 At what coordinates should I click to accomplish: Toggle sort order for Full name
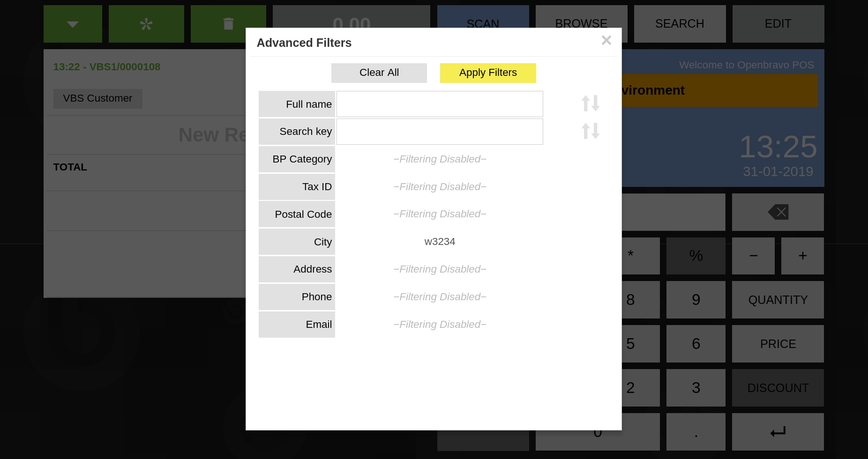click(591, 104)
